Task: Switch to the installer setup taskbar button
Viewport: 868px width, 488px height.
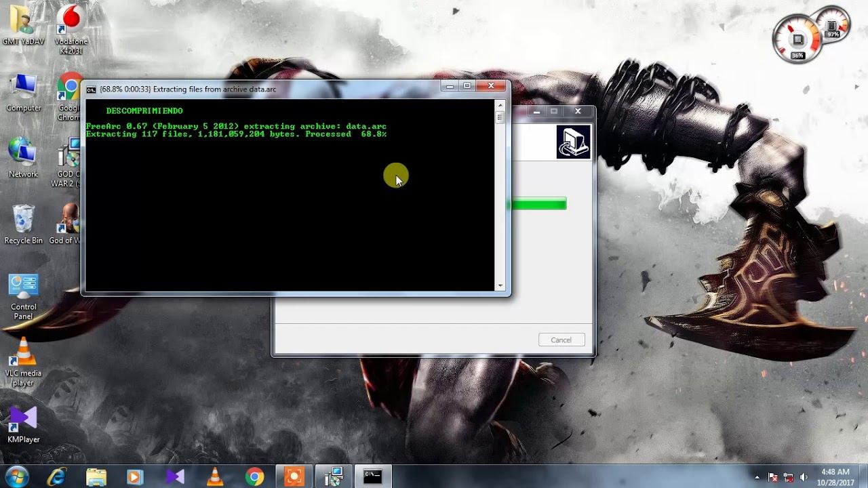Action: [x=334, y=476]
